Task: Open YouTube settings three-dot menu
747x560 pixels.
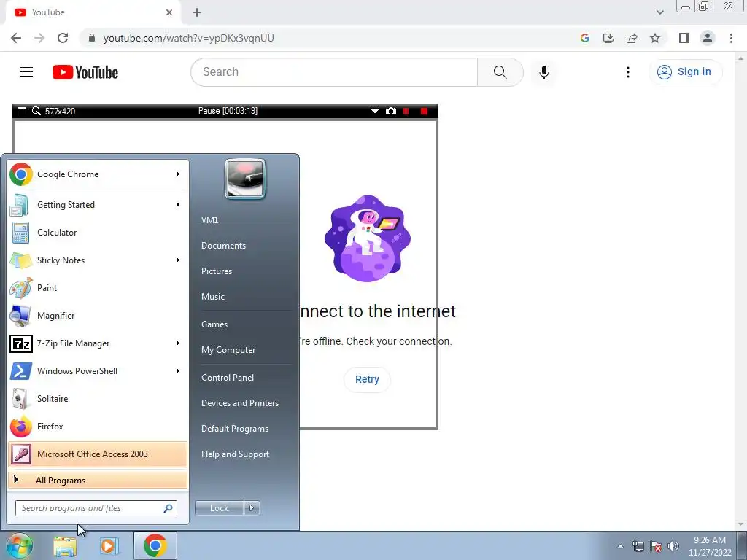Action: coord(628,72)
